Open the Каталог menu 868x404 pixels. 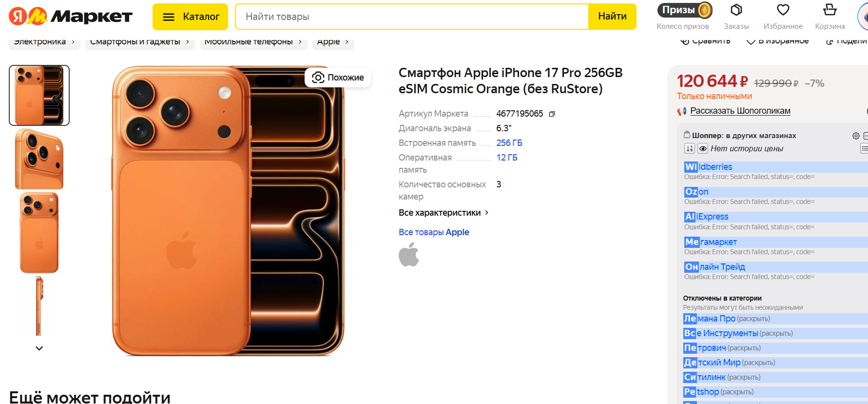tap(190, 17)
